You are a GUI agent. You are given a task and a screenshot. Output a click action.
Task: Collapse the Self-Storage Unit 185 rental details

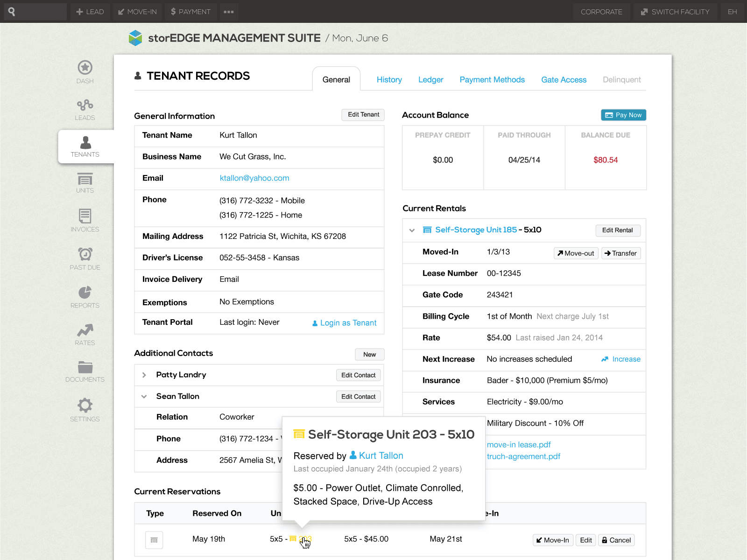412,230
